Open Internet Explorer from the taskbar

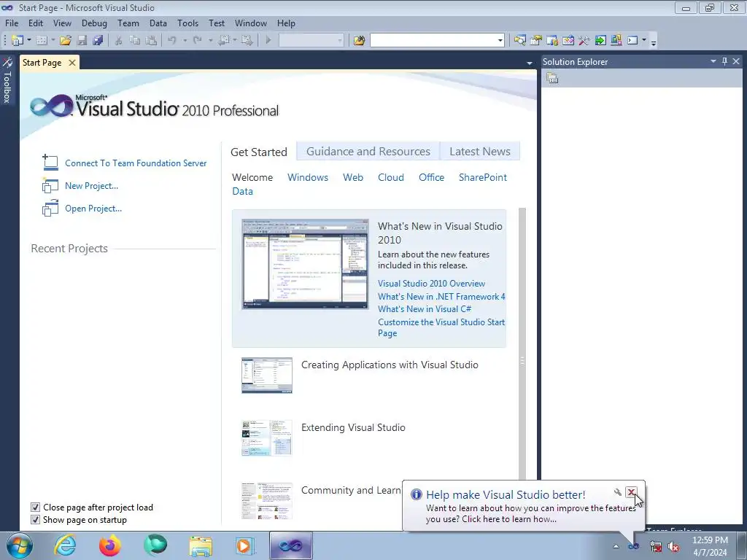click(65, 545)
